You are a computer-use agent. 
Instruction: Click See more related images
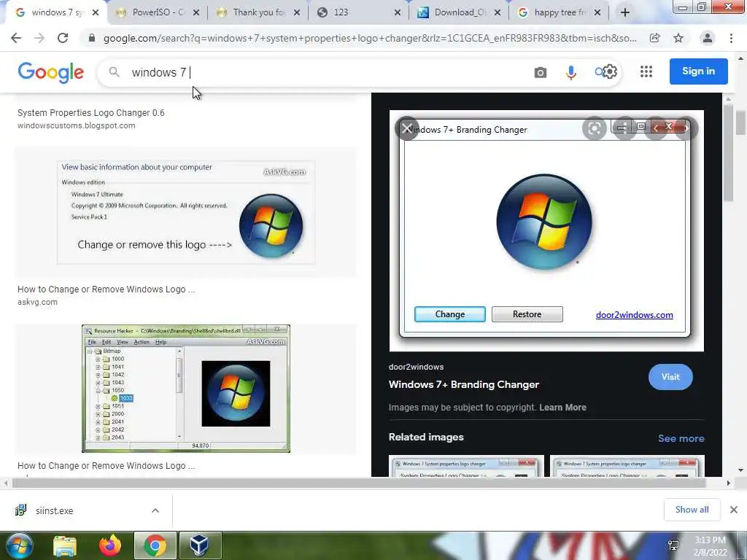coord(681,438)
